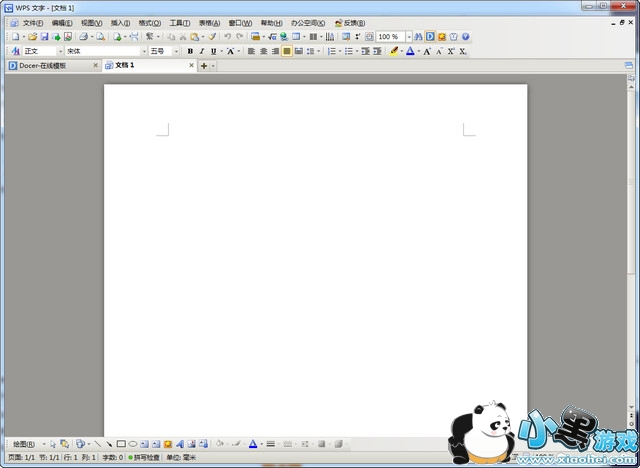Screen dimensions: 640x468
Task: Click the superscript X² icon
Action: point(449,51)
